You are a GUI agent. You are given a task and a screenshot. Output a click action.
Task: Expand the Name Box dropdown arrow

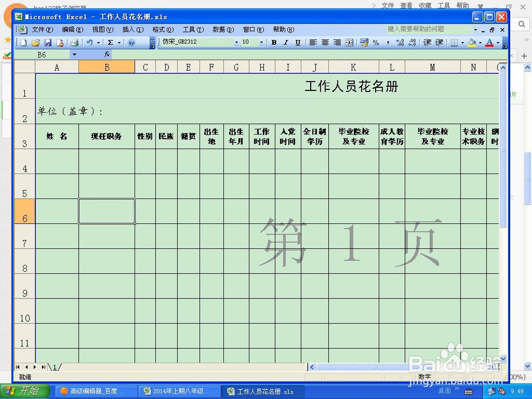pyautogui.click(x=74, y=54)
